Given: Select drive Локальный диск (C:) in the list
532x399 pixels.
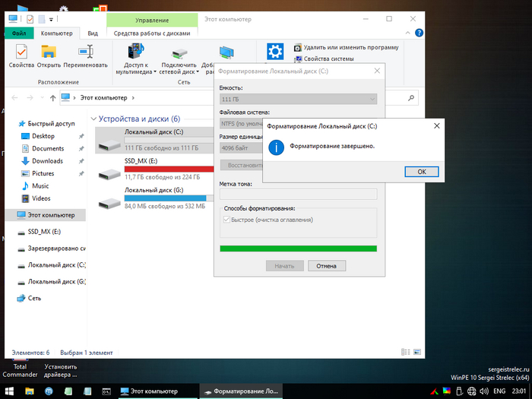Looking at the screenshot, I should [155, 140].
